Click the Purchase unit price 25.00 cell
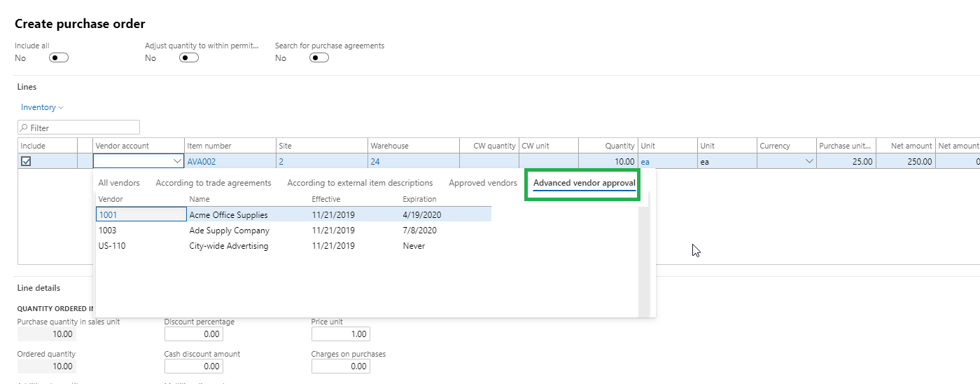The width and height of the screenshot is (980, 384). point(846,161)
